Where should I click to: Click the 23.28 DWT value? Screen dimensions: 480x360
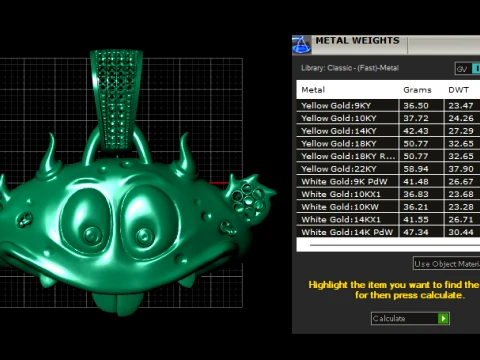coord(461,207)
